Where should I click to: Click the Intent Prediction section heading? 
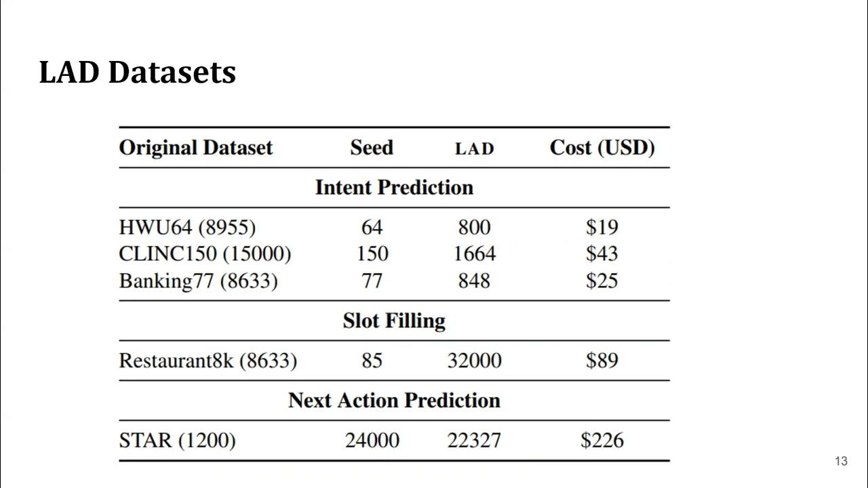coord(394,188)
